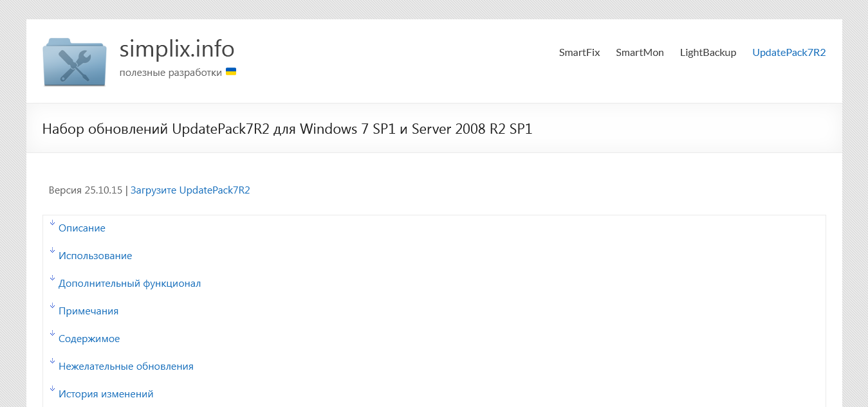
Task: Click the arrow icon beside Описание
Action: pos(53,222)
